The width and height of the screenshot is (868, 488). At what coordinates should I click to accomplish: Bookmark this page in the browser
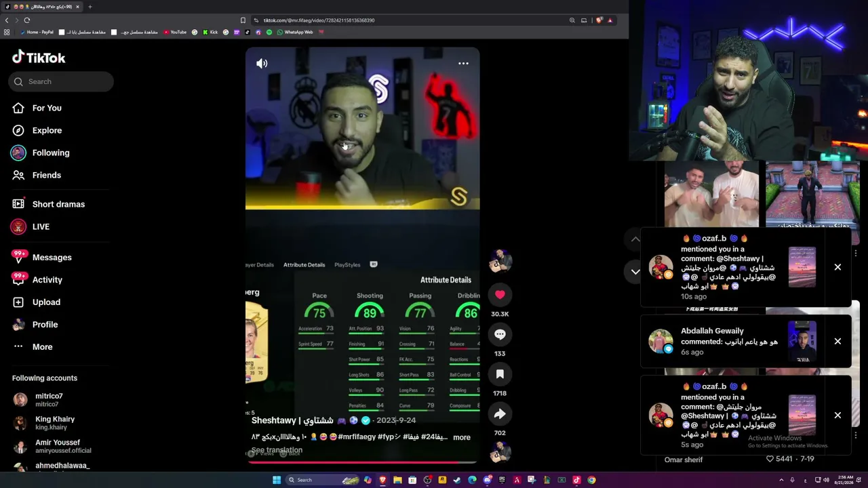point(243,20)
